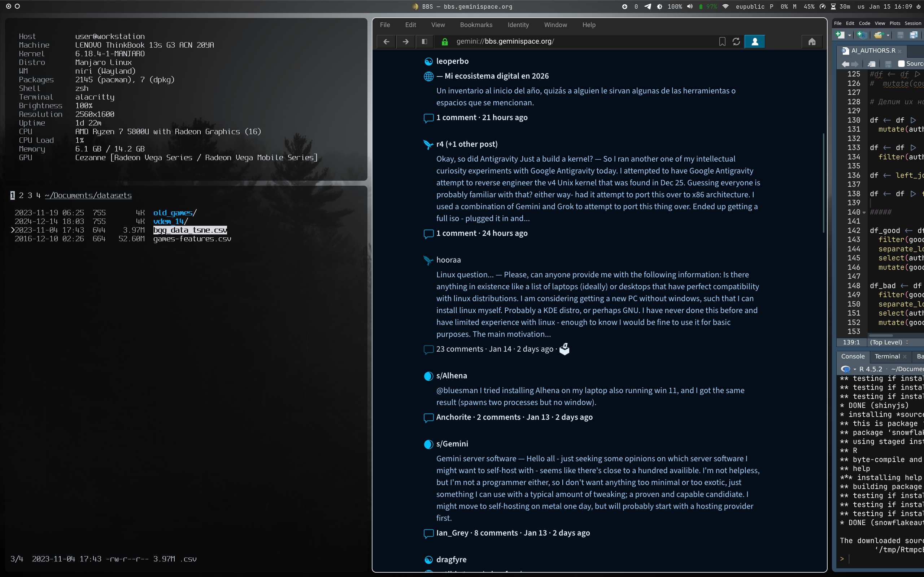Go back in Lagrange browser

pos(386,41)
